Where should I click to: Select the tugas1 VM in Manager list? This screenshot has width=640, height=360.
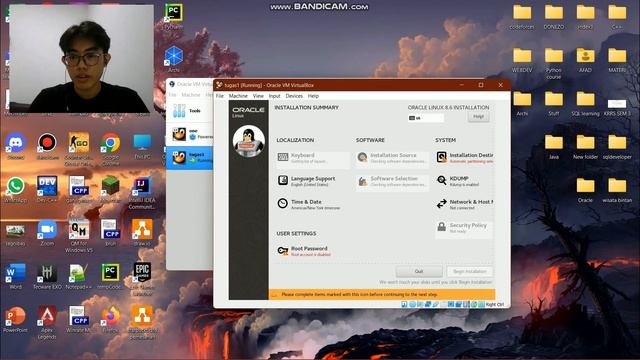[x=190, y=158]
